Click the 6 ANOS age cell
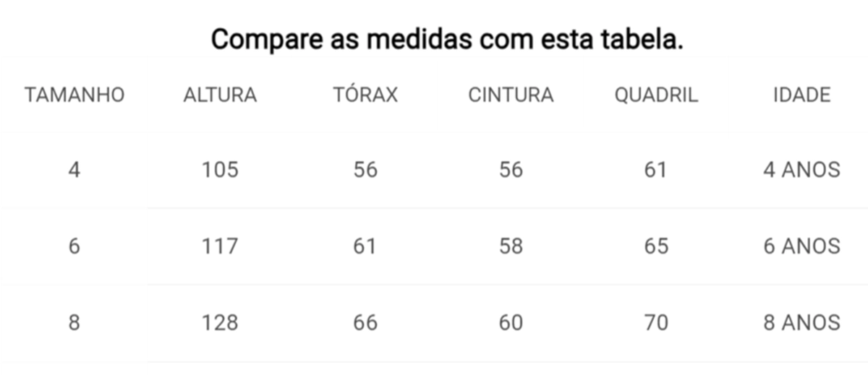The width and height of the screenshot is (868, 375). click(x=801, y=246)
